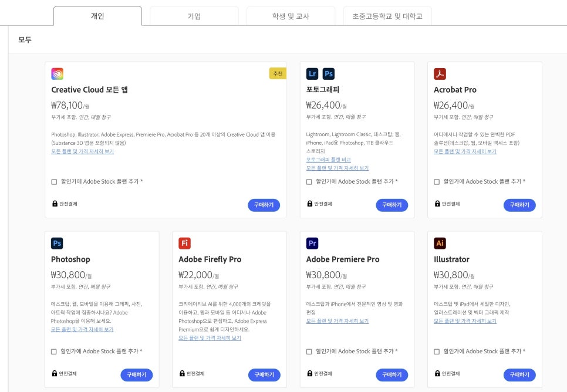Viewport: 567px width, 392px height.
Task: Click the Adobe Firefly Pro title
Action: point(210,259)
